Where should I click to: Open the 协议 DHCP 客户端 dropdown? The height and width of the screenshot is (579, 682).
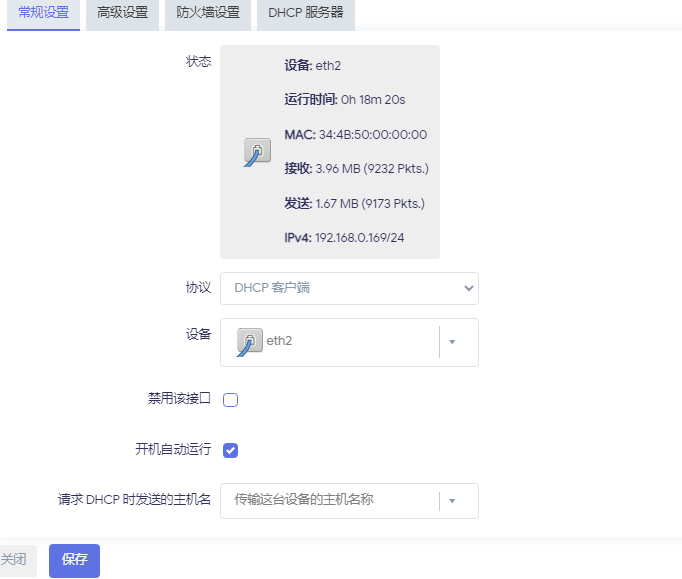(349, 288)
